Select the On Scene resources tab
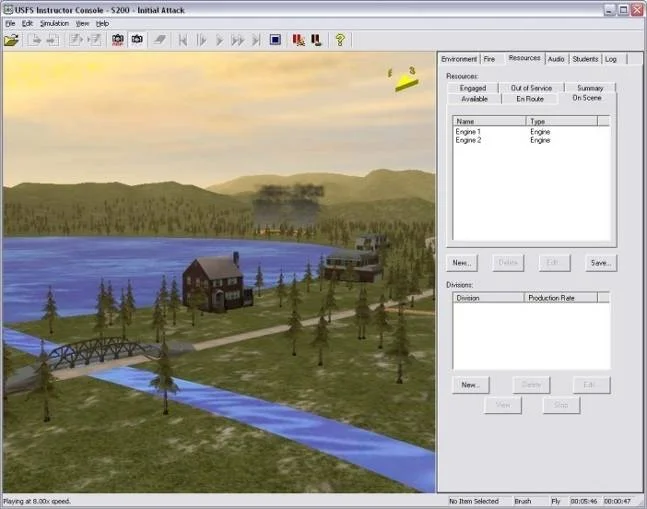The image size is (647, 509). pyautogui.click(x=587, y=98)
